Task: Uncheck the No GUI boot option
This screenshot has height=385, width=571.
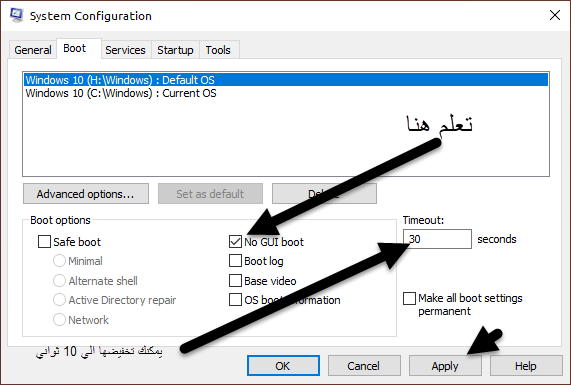Action: click(235, 241)
